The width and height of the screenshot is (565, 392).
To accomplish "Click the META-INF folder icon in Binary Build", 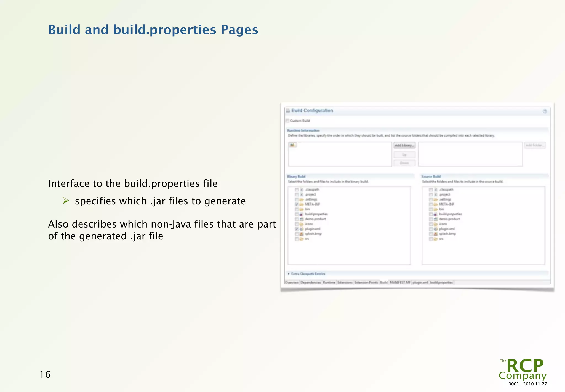I will (302, 204).
